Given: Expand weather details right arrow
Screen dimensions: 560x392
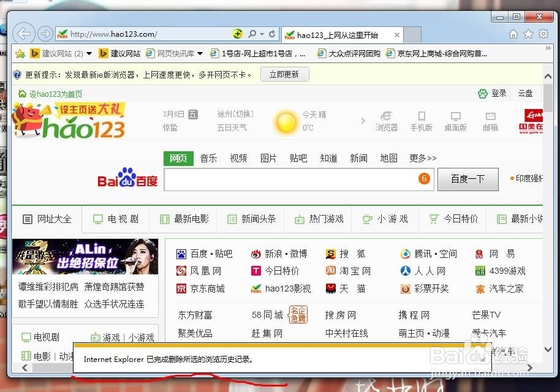Looking at the screenshot, I should 363,121.
